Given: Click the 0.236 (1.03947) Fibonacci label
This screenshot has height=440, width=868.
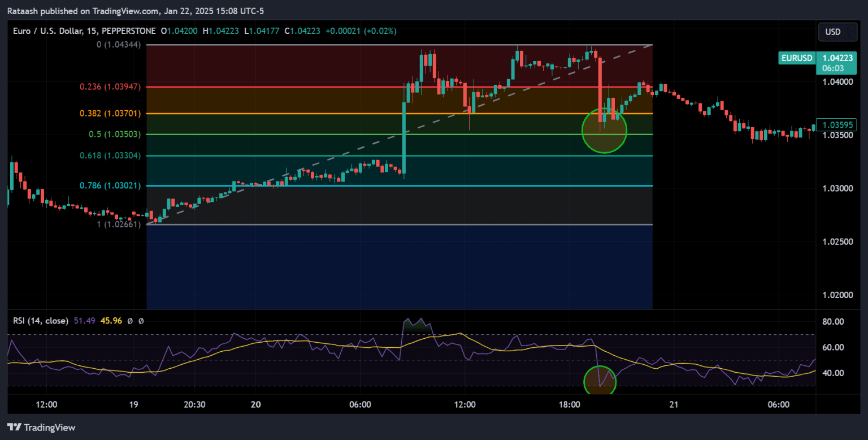Looking at the screenshot, I should pyautogui.click(x=110, y=87).
